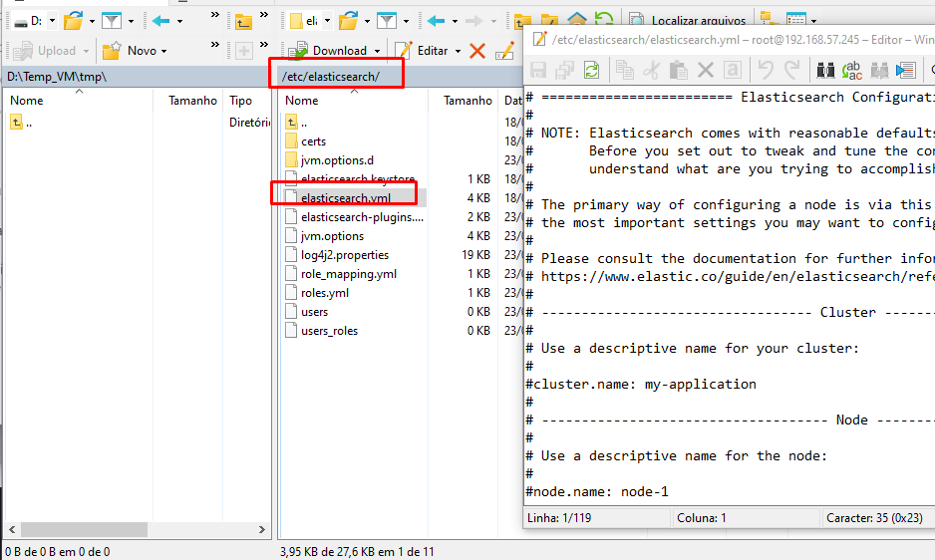The height and width of the screenshot is (560, 935).
Task: Expand the remote back-history dropdown arrow
Action: pos(455,22)
